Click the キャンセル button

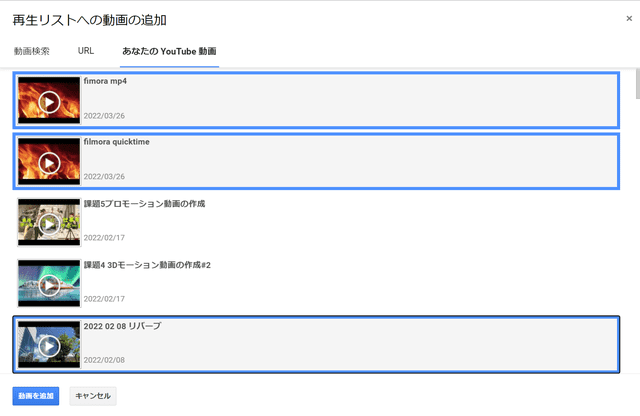[93, 396]
